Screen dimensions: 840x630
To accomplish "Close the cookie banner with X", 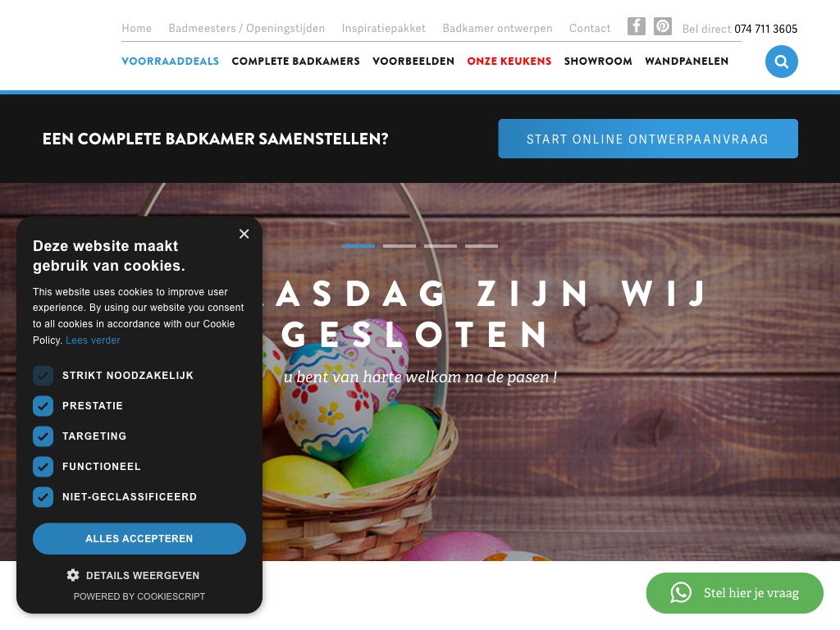I will click(x=244, y=234).
